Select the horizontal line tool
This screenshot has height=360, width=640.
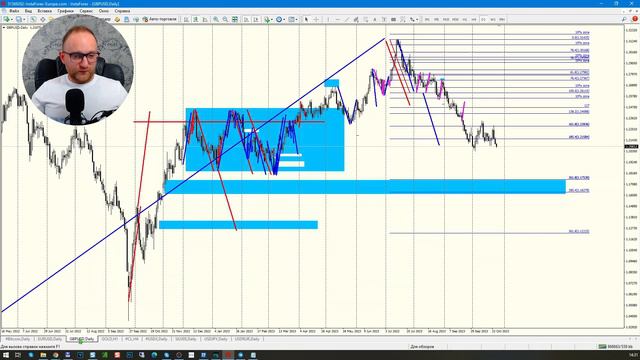tap(338, 19)
